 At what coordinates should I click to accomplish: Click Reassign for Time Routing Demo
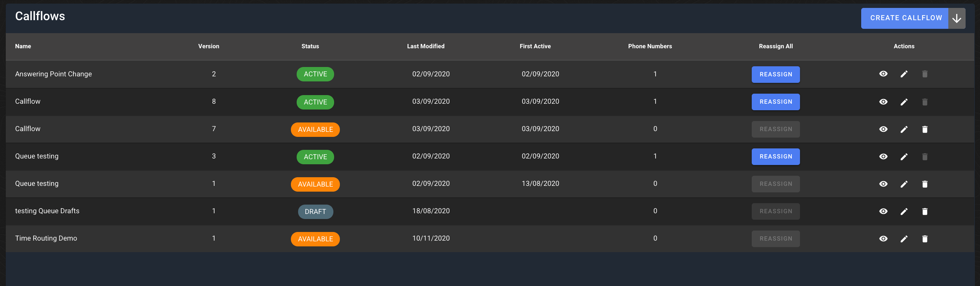point(776,239)
